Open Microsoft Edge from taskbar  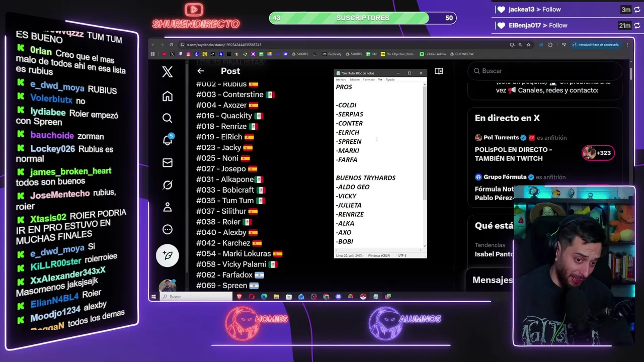[264, 297]
